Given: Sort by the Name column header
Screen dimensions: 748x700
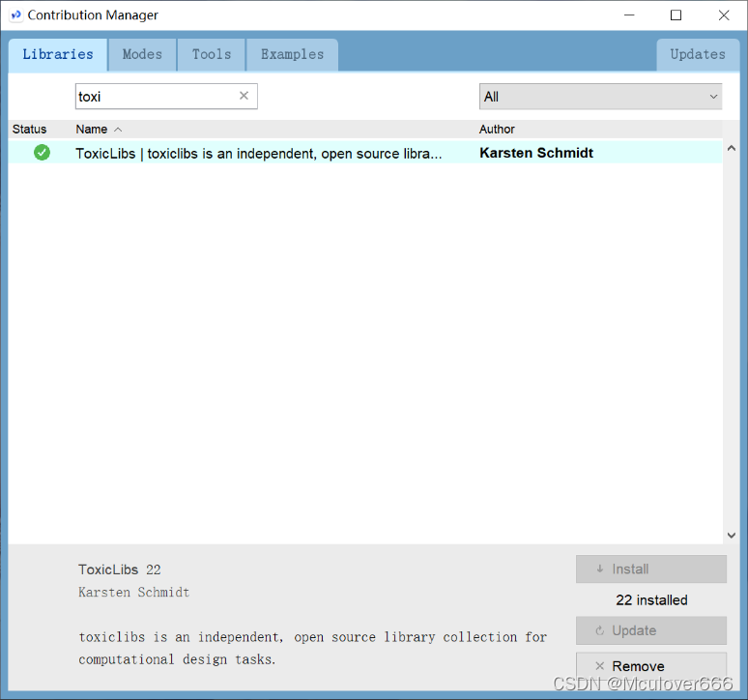Looking at the screenshot, I should click(x=92, y=130).
